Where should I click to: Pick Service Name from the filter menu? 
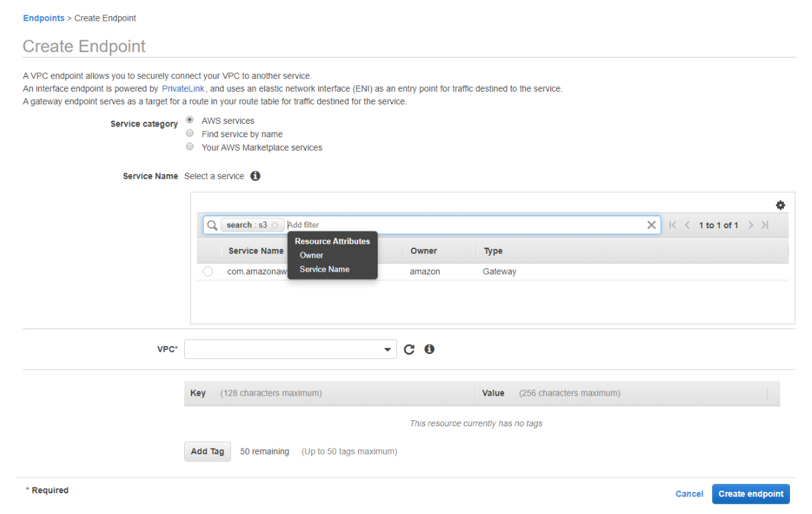coord(323,269)
